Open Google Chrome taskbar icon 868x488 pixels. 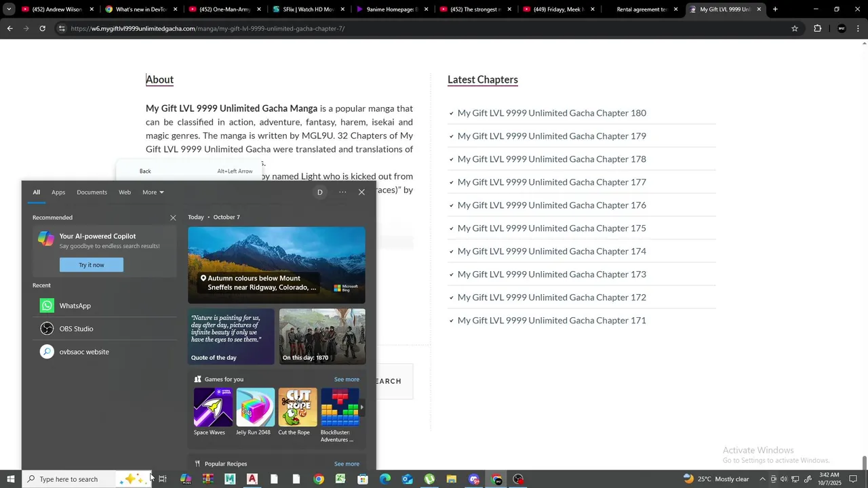(319, 479)
